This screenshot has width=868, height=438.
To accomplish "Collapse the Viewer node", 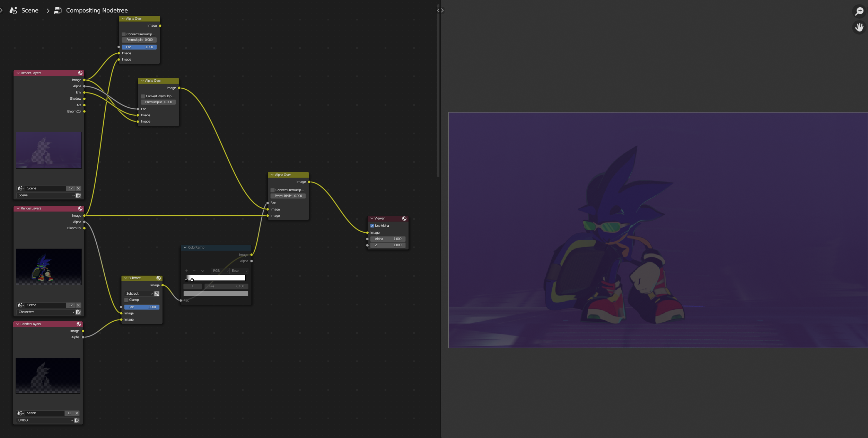I will pyautogui.click(x=372, y=218).
